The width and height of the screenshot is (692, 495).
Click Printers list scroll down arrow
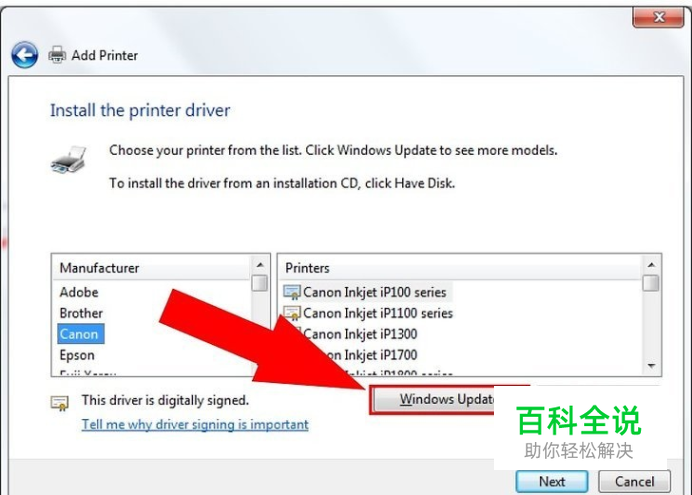(x=651, y=366)
